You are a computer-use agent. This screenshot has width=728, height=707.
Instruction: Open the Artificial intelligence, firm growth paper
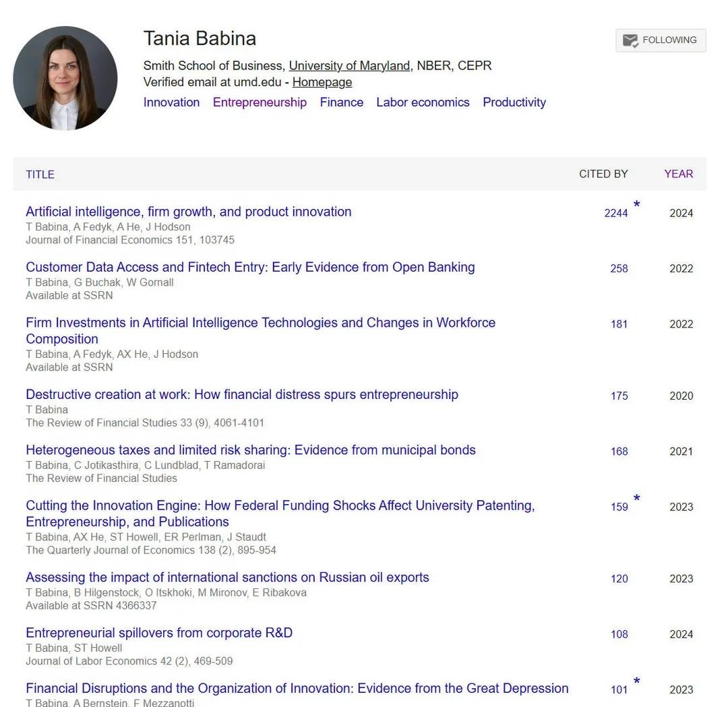click(189, 212)
